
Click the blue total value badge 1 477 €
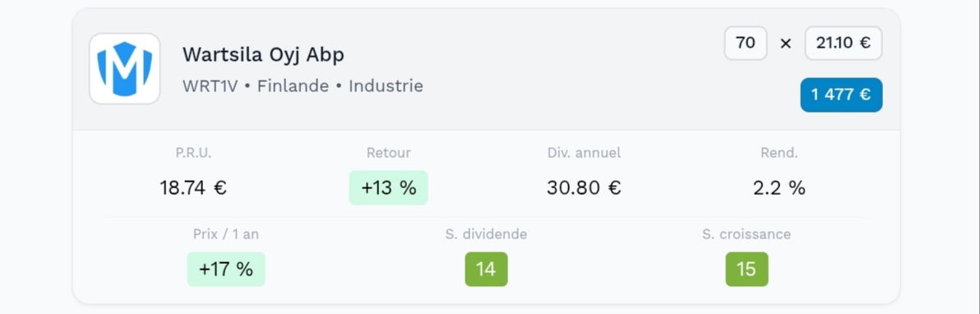click(841, 95)
